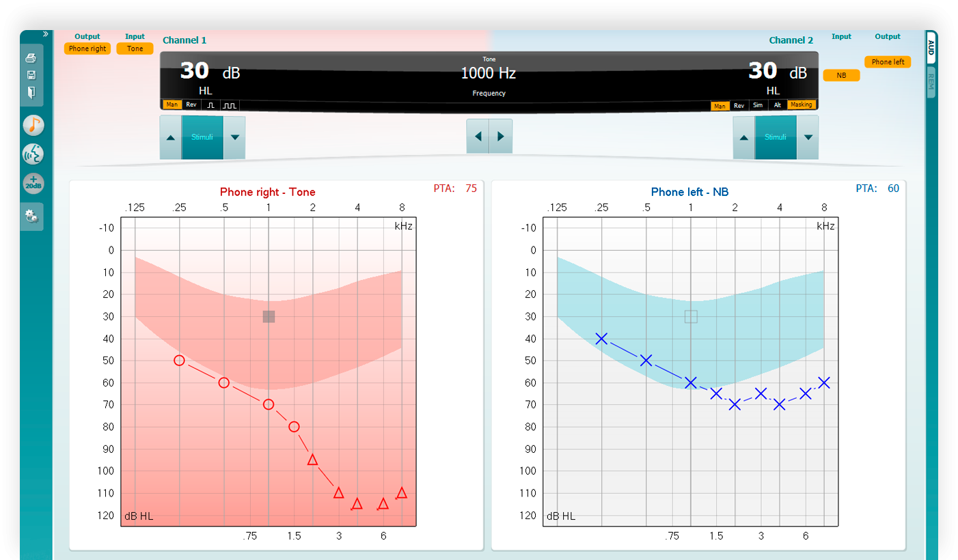
Task: Click the Save icon in the sidebar
Action: [x=31, y=74]
